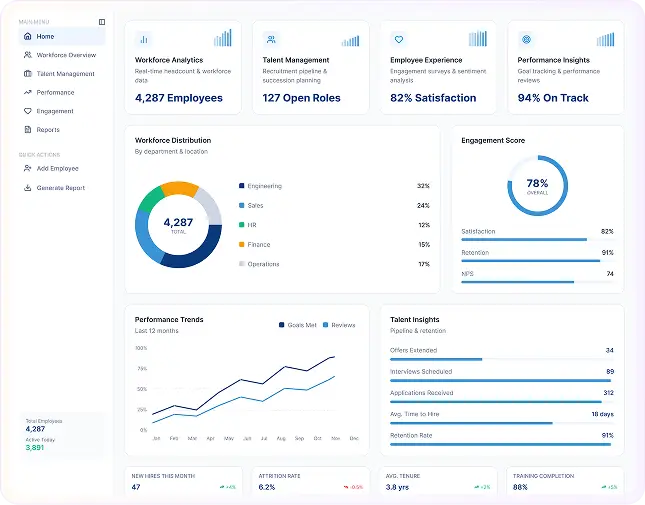Screen dimensions: 645x505
Task: Click the Offers Extended progress bar
Action: tap(502, 359)
